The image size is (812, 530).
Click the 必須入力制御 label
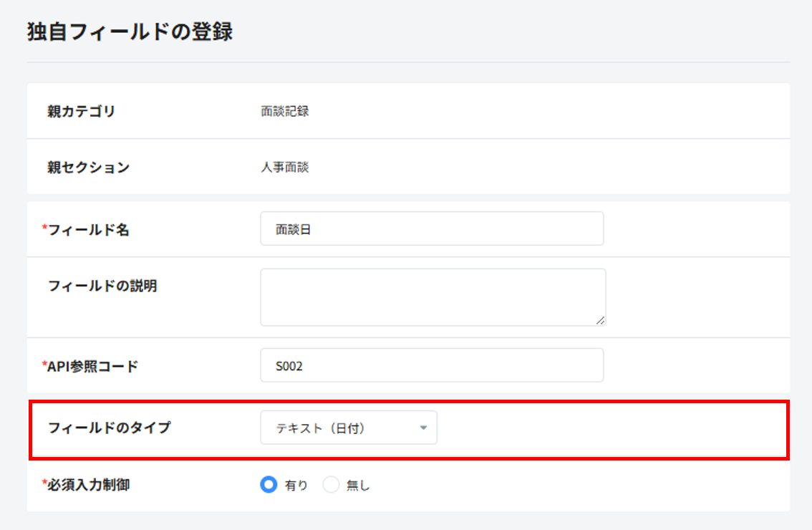pyautogui.click(x=89, y=485)
